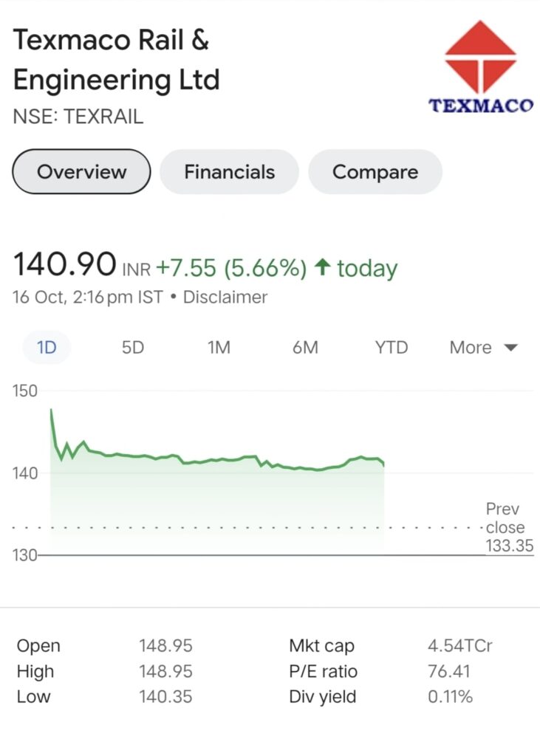540x756 pixels.
Task: Show the YTD chart range
Action: pos(392,348)
